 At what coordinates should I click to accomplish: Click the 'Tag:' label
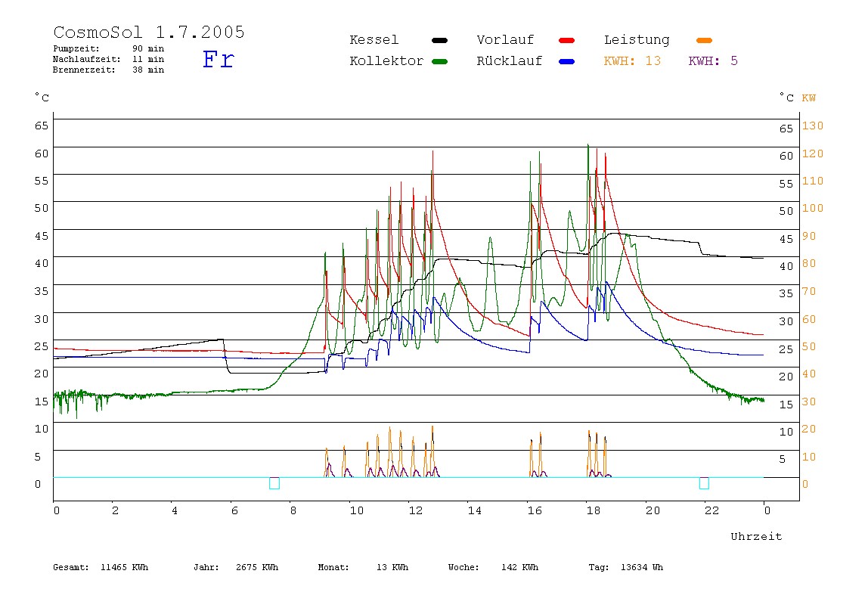[599, 567]
